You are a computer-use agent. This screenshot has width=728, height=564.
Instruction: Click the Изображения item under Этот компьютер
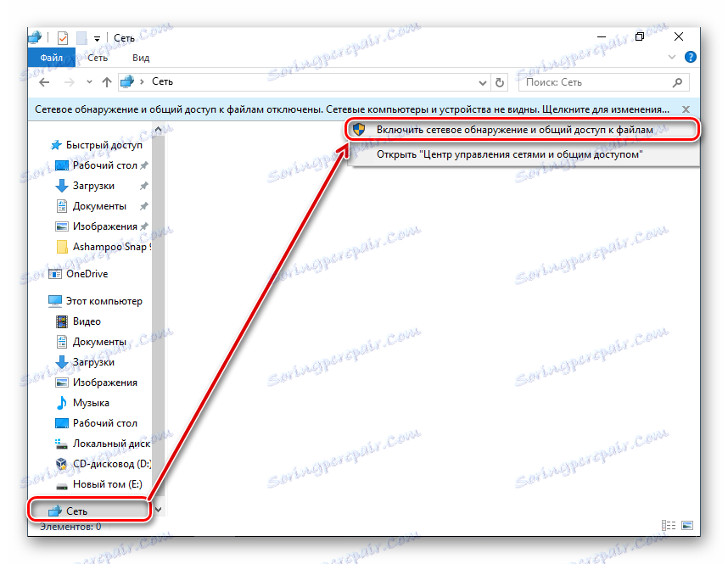coord(104,383)
